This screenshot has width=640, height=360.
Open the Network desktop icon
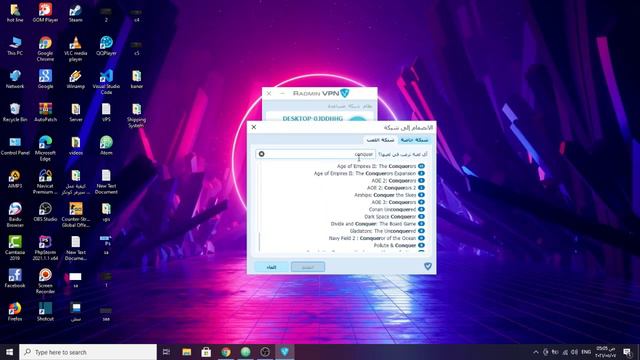[x=15, y=79]
